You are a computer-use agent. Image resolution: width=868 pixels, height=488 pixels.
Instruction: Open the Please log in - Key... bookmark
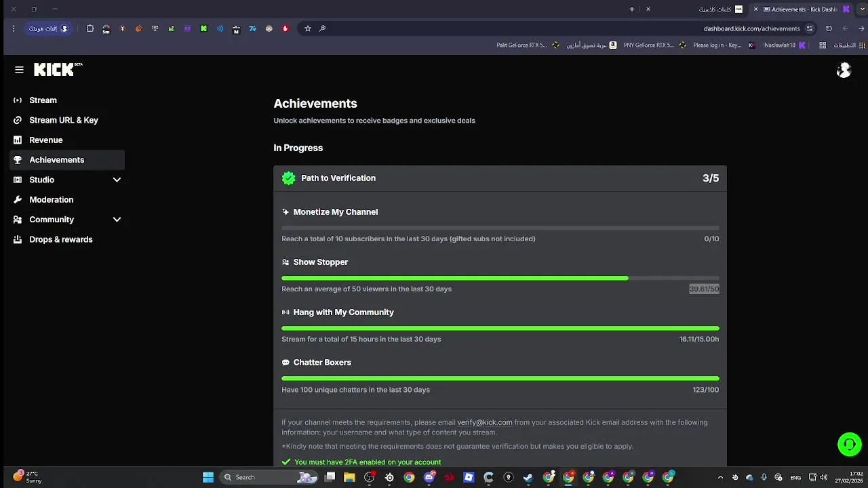tap(724, 45)
